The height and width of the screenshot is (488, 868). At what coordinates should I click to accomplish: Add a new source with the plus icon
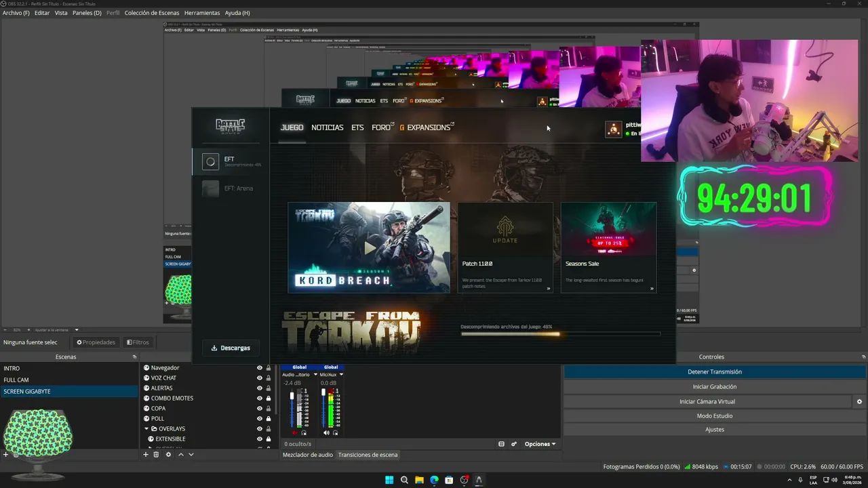click(146, 455)
